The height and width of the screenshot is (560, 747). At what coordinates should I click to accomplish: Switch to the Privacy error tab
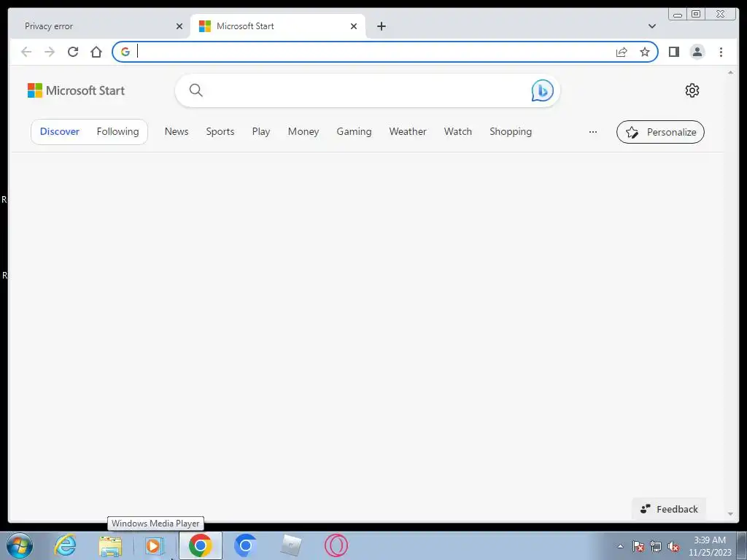click(98, 26)
